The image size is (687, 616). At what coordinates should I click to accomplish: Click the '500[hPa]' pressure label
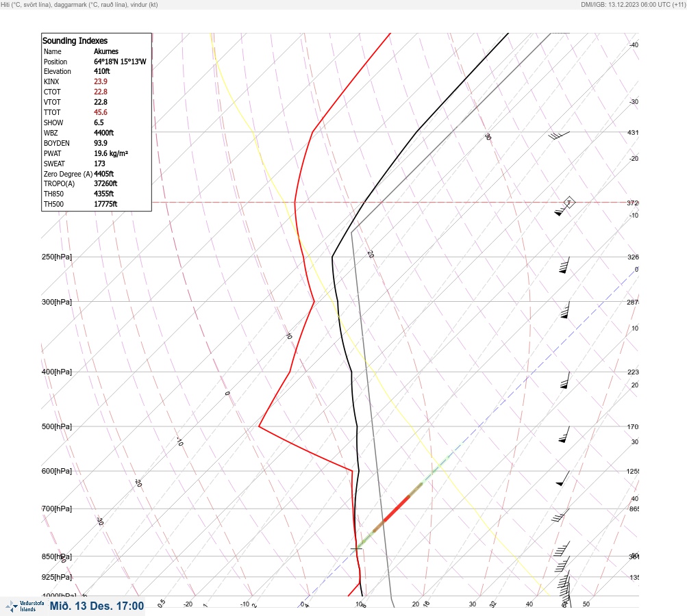coord(57,426)
